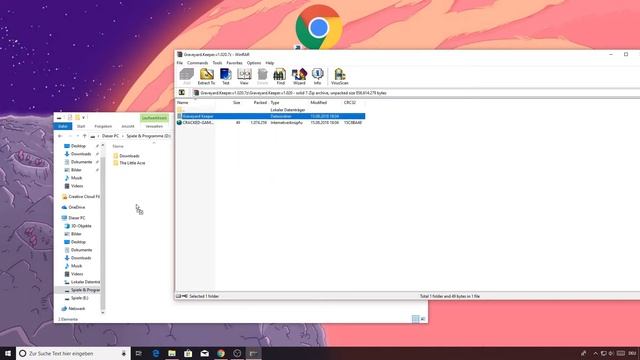Sort WinRAR list by Modified column
Viewport: 640px width, 360px height.
click(x=318, y=102)
